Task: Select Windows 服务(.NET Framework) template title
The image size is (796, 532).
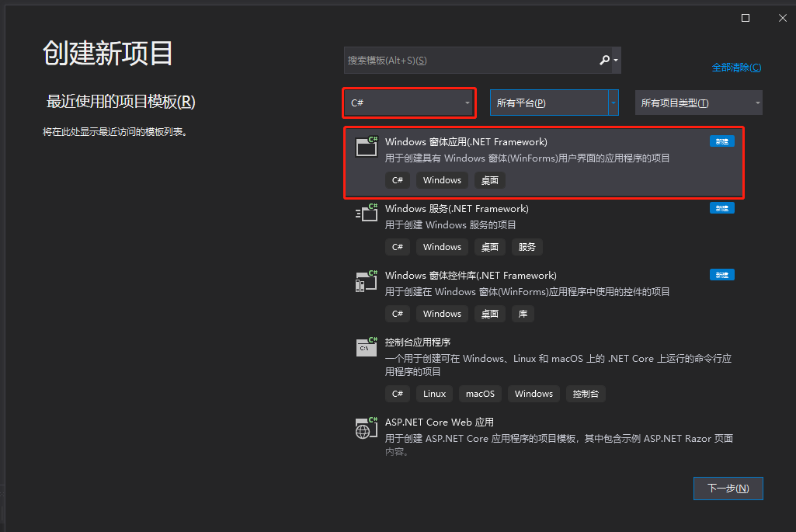Action: point(457,209)
